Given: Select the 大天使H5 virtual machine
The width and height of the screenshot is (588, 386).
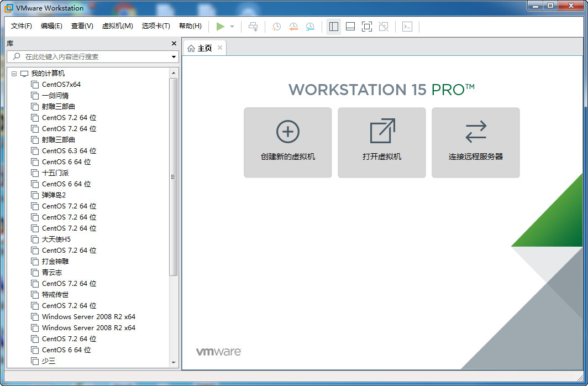Looking at the screenshot, I should (56, 239).
